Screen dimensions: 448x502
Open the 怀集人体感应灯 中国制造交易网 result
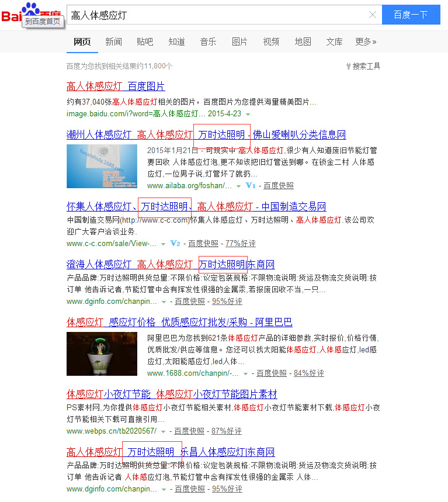click(x=196, y=207)
